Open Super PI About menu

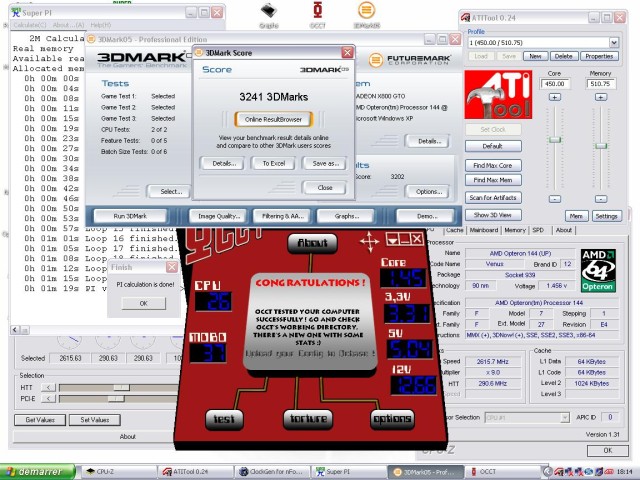[x=69, y=25]
